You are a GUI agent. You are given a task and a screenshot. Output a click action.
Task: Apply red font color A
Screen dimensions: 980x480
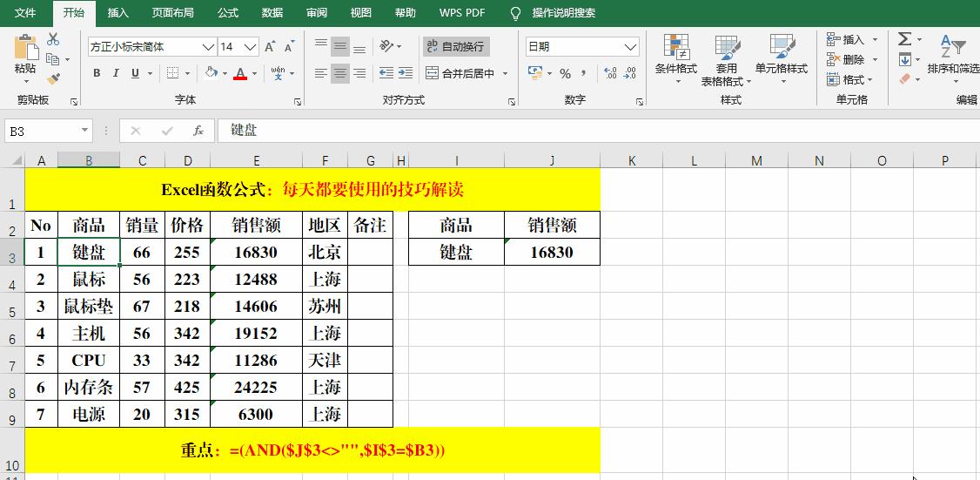tap(240, 73)
